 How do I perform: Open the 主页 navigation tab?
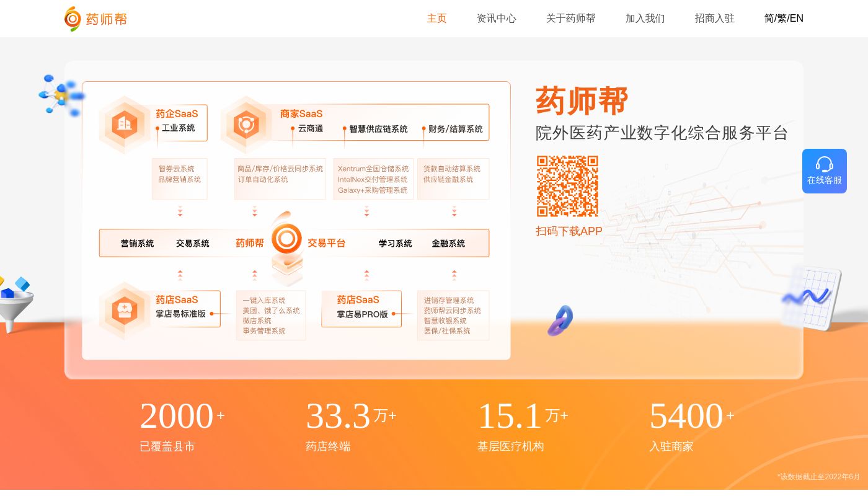click(x=436, y=19)
